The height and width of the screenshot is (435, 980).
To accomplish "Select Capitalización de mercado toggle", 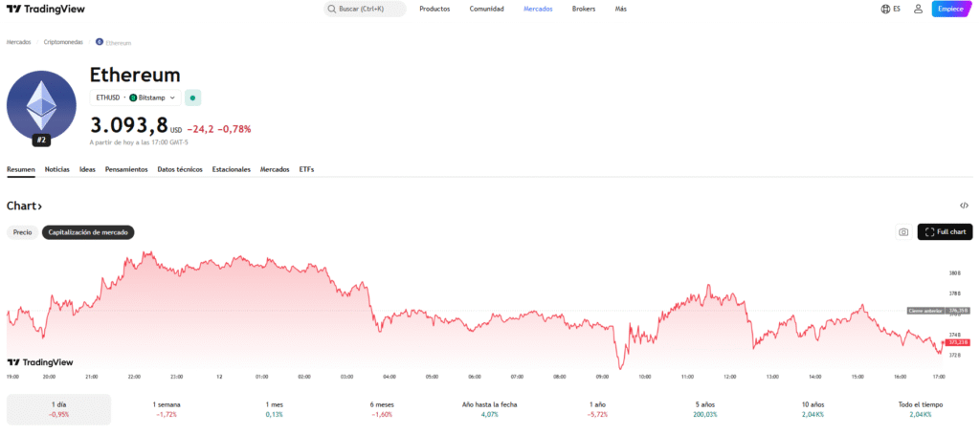I will point(89,232).
